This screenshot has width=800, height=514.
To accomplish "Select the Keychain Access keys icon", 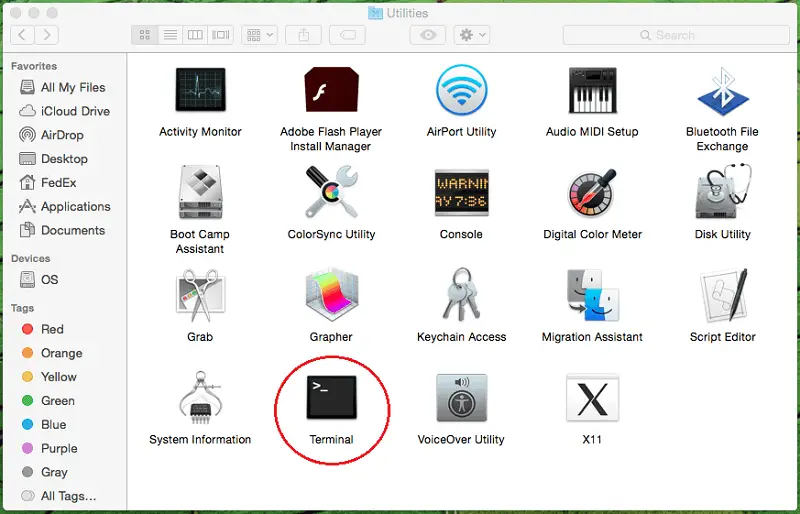I will coord(462,295).
